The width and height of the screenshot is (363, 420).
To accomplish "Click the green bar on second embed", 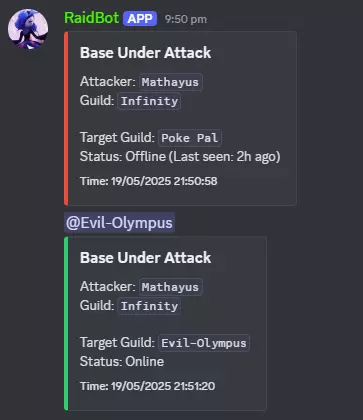I will click(66, 323).
